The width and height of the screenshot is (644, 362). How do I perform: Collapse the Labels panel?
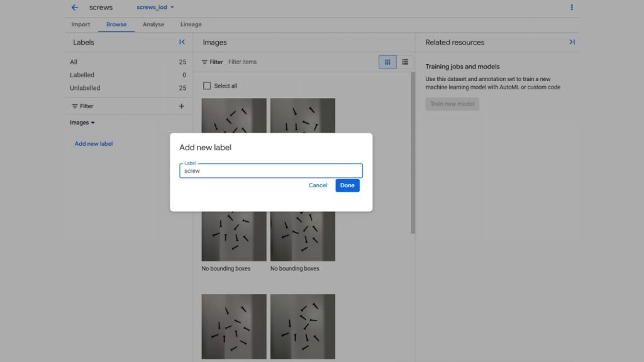tap(182, 42)
